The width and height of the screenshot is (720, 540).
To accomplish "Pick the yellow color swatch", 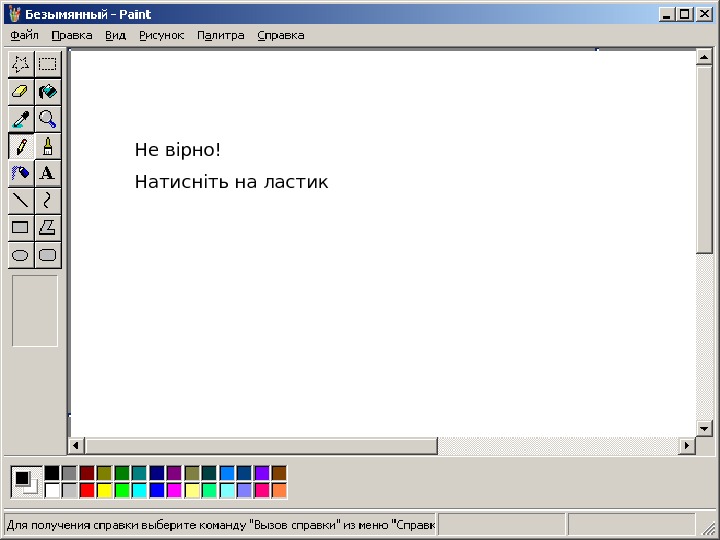I will click(104, 490).
